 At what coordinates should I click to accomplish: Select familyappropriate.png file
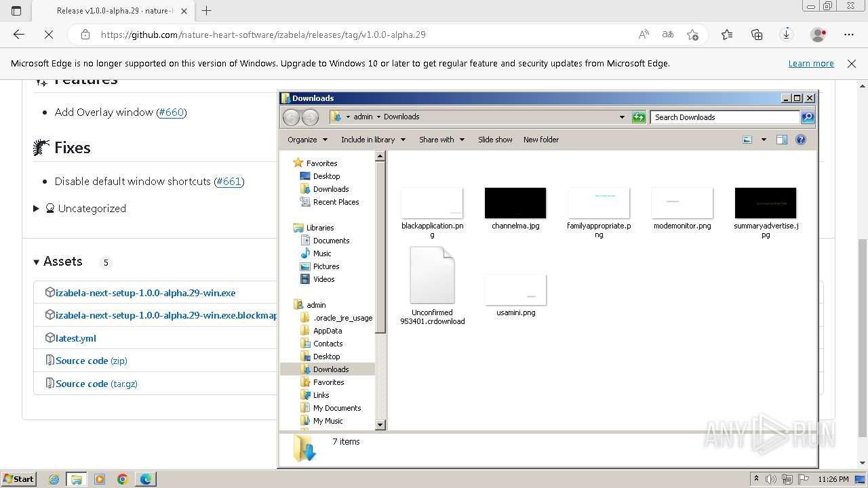click(x=599, y=212)
